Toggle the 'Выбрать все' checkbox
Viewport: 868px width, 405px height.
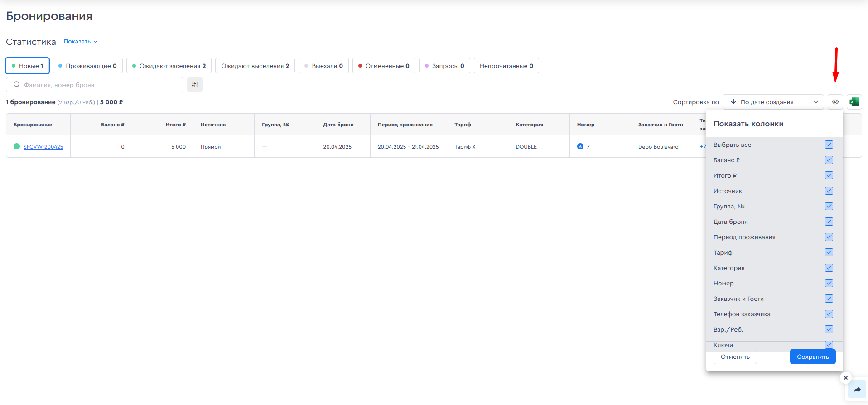click(829, 145)
